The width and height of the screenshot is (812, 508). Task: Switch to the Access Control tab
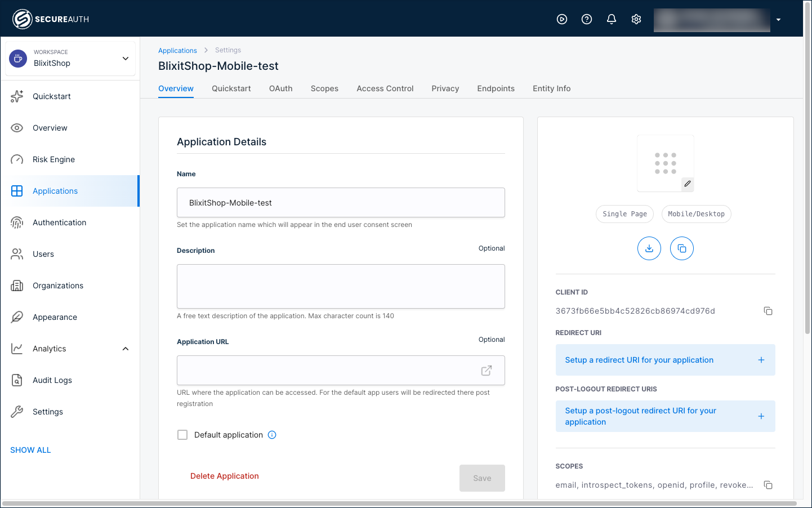click(385, 88)
